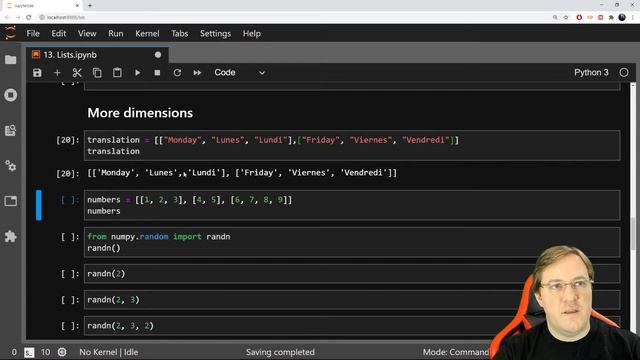Switch kernel via Python 3 label
This screenshot has width=640, height=360.
click(591, 73)
